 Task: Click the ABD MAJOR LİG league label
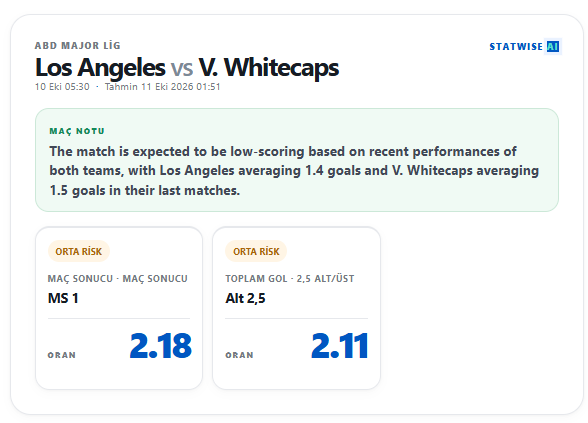pyautogui.click(x=78, y=46)
